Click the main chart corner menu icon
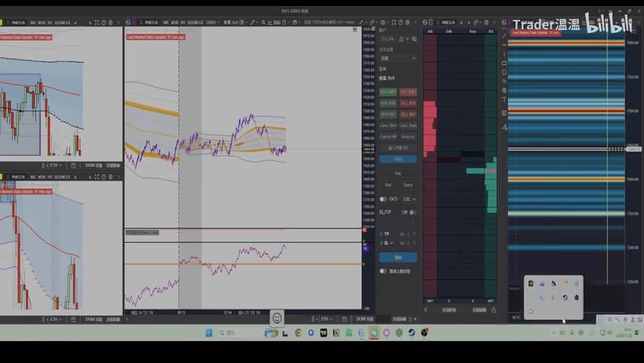The height and width of the screenshot is (363, 644). 355,30
